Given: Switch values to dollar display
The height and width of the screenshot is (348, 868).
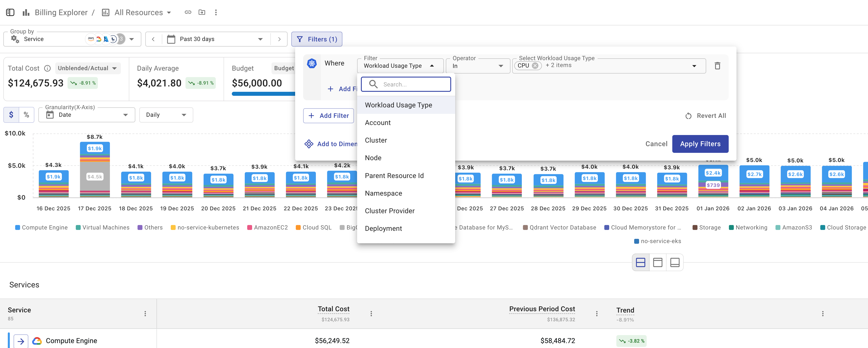Looking at the screenshot, I should coord(11,115).
